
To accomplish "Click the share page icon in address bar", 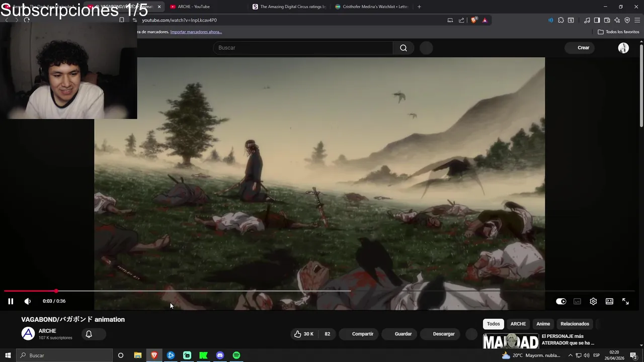I will pyautogui.click(x=461, y=20).
